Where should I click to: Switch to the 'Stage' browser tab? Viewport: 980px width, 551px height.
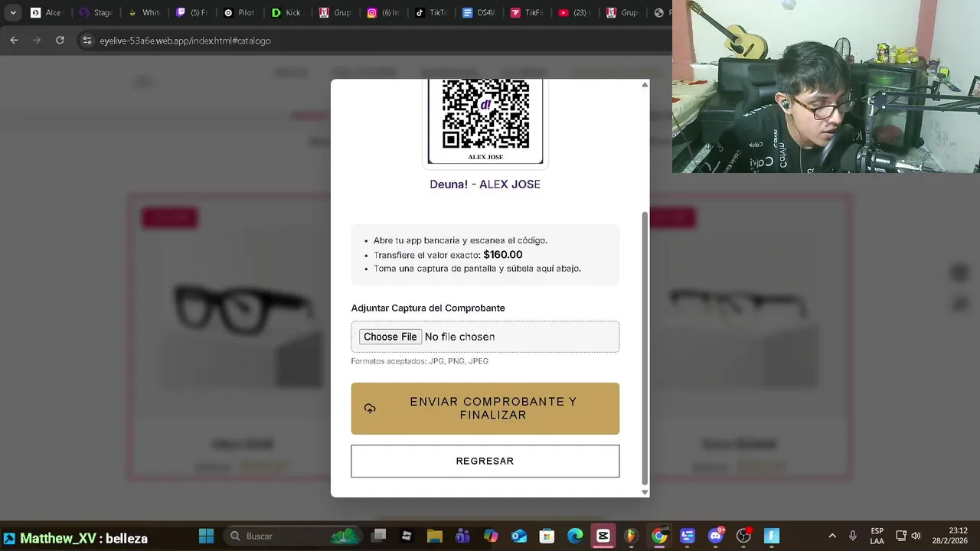pos(96,12)
